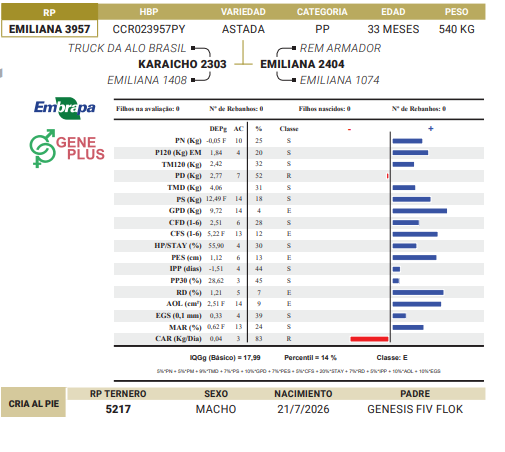Screen dimensions: 505x452
Task: Click PADRE value GENESIS FIV FLOK
Action: pyautogui.click(x=415, y=409)
